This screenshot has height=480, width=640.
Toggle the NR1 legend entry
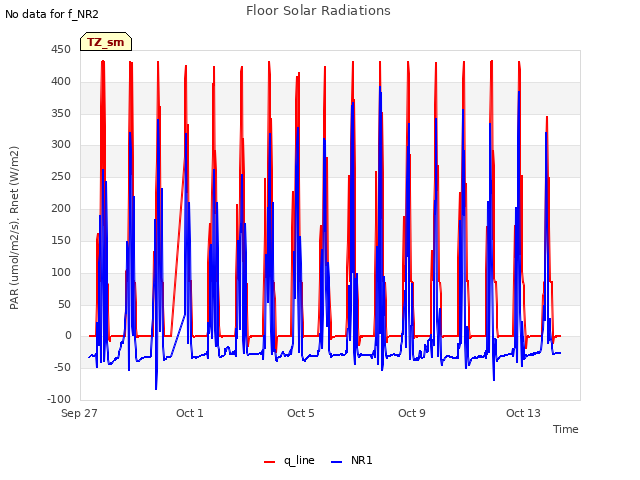click(x=351, y=460)
